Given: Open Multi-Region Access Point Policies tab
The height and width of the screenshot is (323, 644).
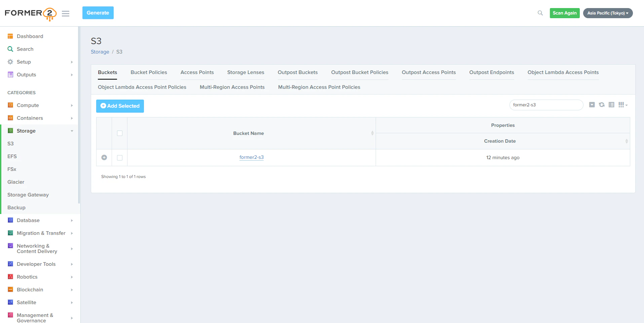Looking at the screenshot, I should click(x=319, y=87).
